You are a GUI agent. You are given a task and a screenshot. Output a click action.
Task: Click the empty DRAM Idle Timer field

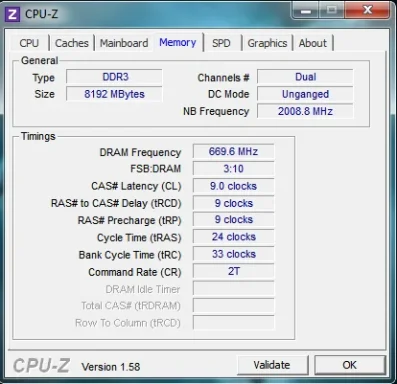pos(234,288)
